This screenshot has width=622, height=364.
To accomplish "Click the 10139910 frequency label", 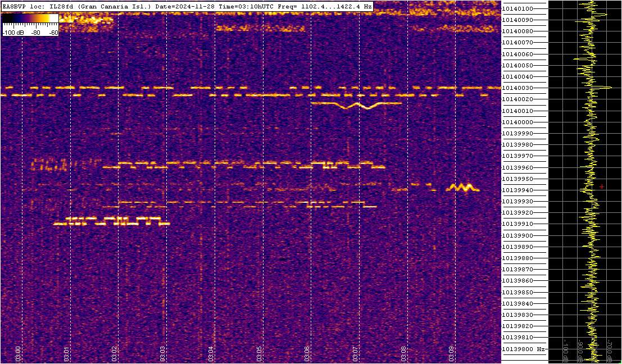I will click(517, 224).
